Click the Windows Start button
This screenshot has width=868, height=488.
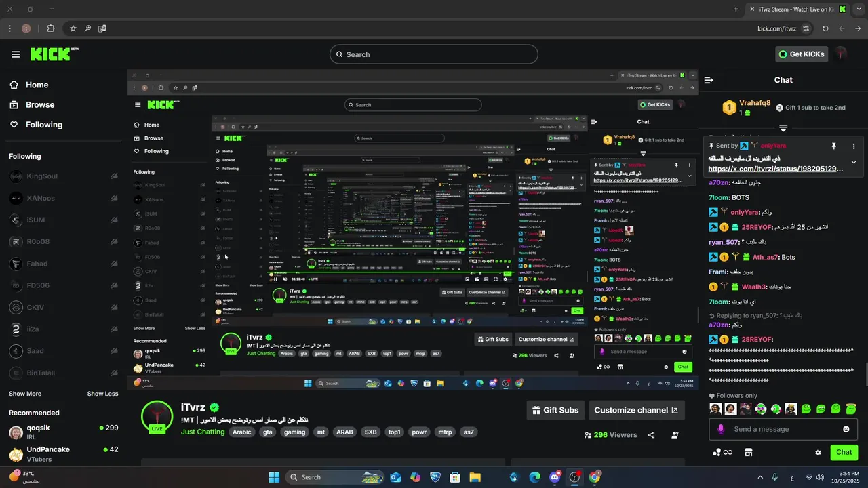click(x=274, y=477)
